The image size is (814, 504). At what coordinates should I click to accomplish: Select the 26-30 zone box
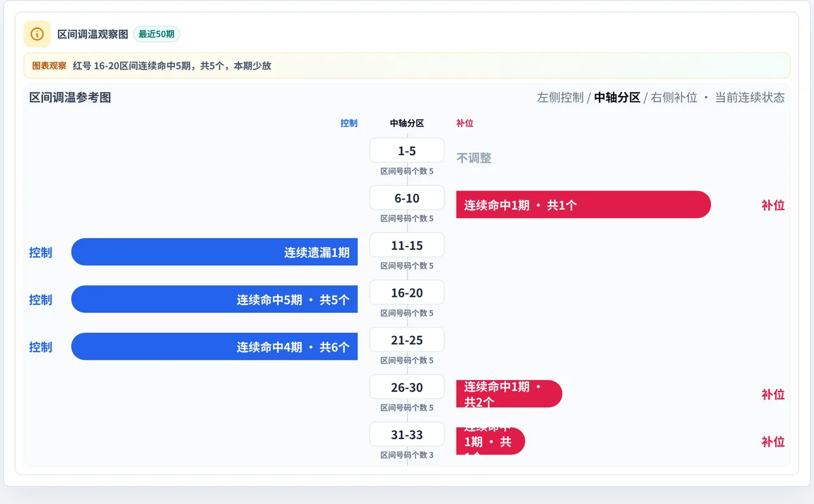tap(407, 387)
